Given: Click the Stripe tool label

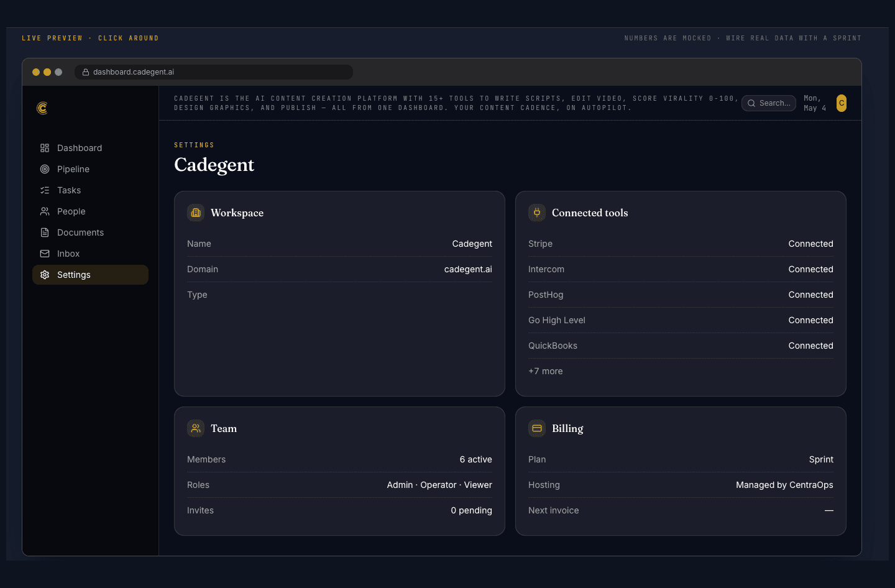Looking at the screenshot, I should tap(540, 244).
